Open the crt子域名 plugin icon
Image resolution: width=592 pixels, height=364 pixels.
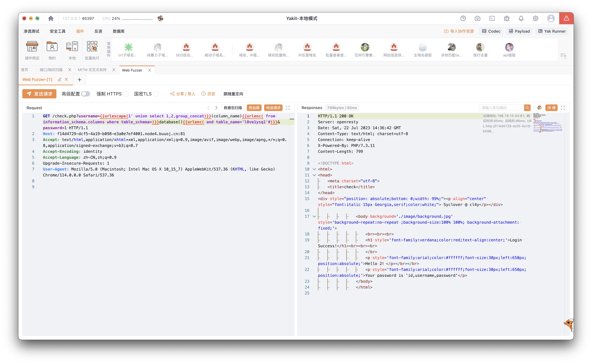(x=128, y=47)
